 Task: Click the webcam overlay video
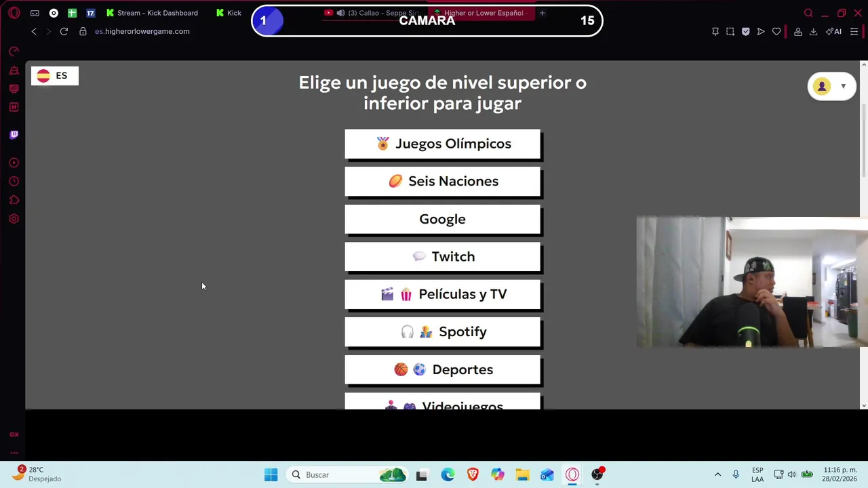tap(751, 282)
